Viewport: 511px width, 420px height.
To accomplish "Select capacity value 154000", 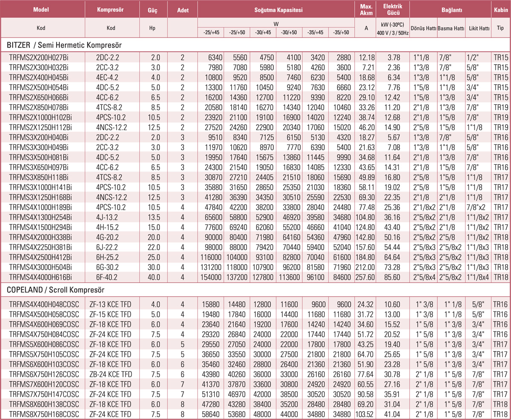I will [x=212, y=277].
